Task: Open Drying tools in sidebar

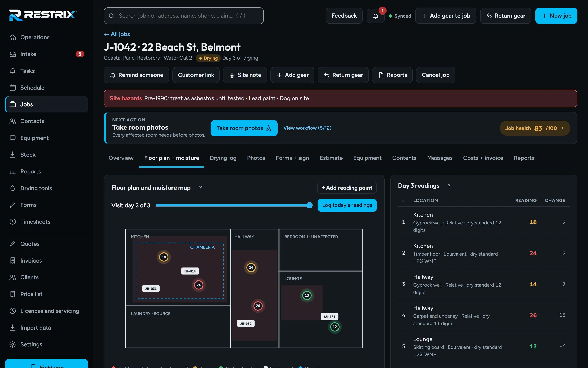Action: pos(46,188)
